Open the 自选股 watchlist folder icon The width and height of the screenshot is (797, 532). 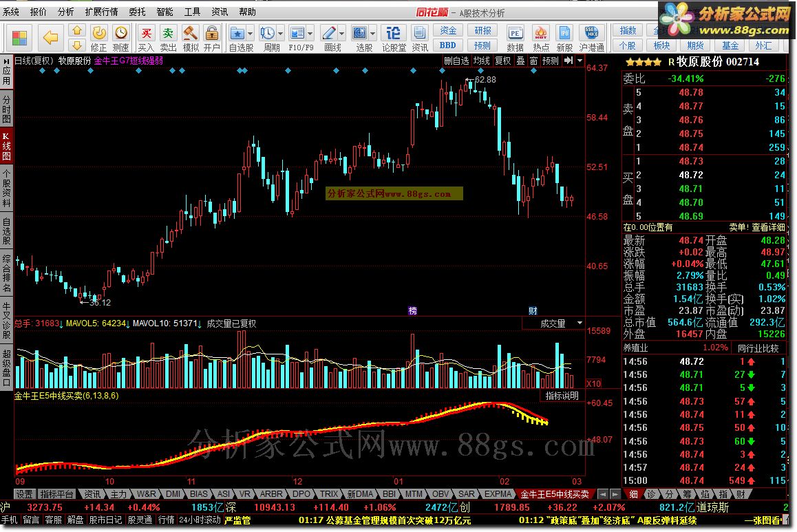click(237, 34)
